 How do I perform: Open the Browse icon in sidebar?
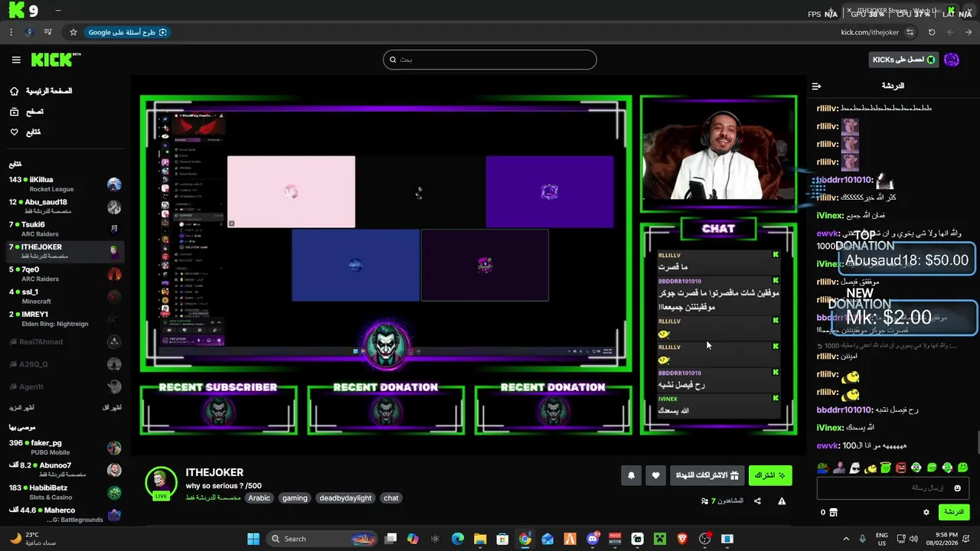click(14, 112)
